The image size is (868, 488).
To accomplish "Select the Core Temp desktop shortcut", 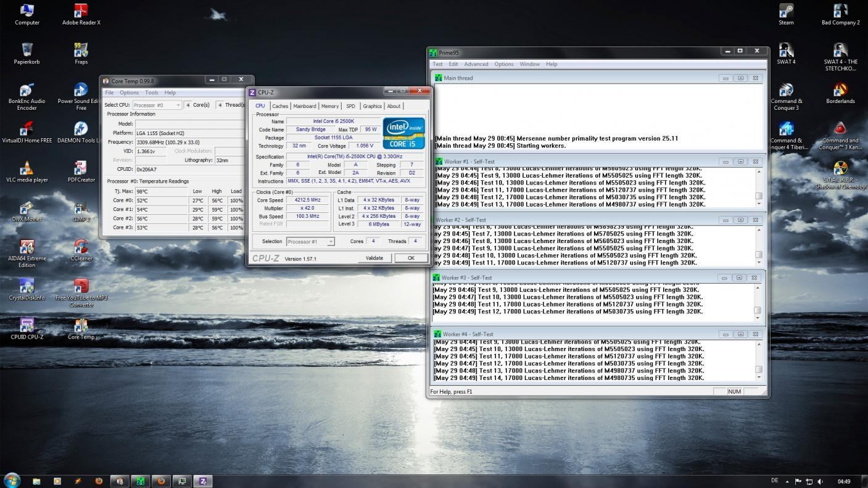I will pyautogui.click(x=81, y=329).
